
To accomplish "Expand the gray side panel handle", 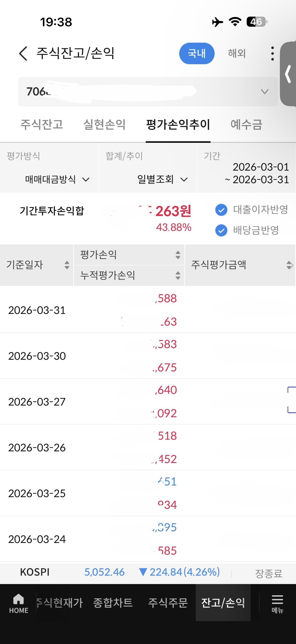I will [x=288, y=74].
